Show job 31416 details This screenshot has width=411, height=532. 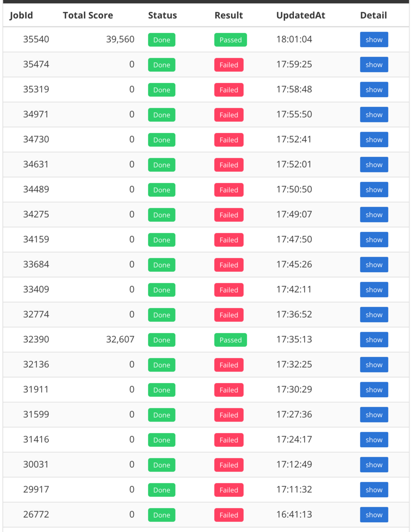coord(374,440)
